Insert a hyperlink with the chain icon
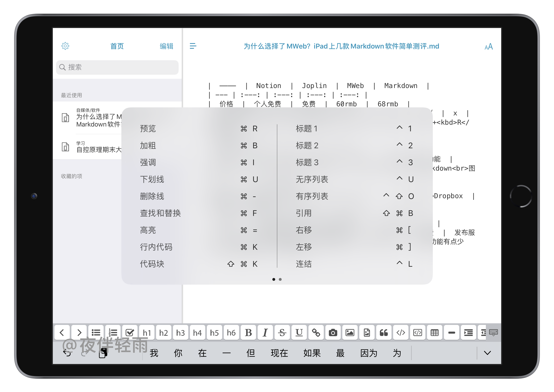554x392 pixels. point(316,332)
